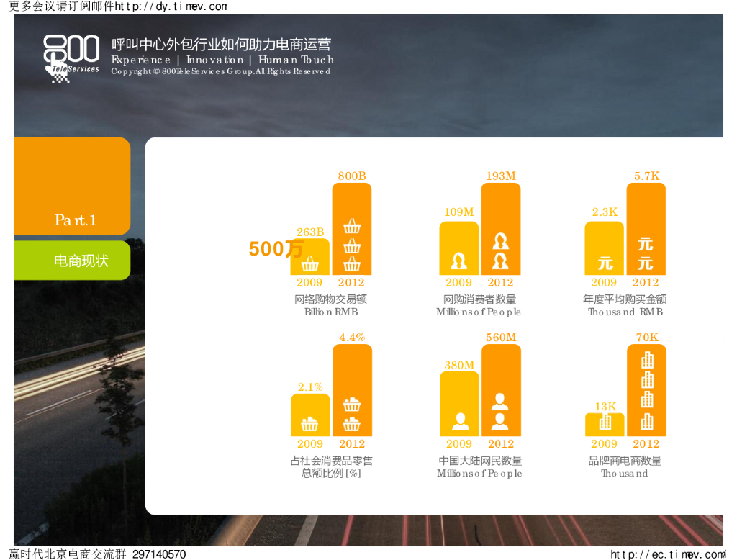Click the 263B value label
This screenshot has height=560, width=737.
(x=310, y=232)
